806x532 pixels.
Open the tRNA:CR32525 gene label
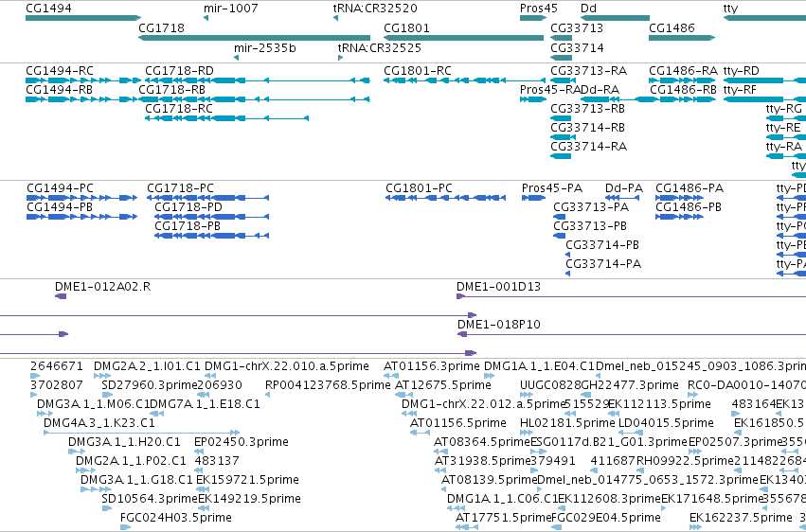click(380, 47)
